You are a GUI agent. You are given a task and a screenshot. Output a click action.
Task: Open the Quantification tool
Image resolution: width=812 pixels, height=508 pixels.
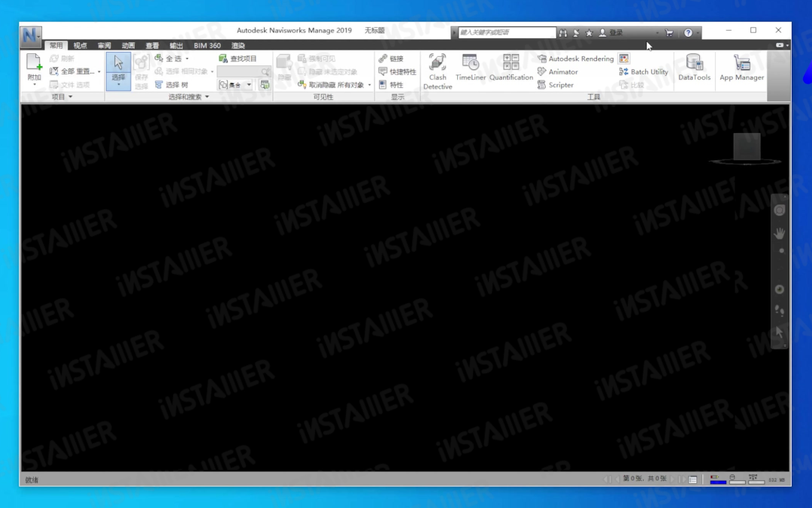pyautogui.click(x=511, y=68)
